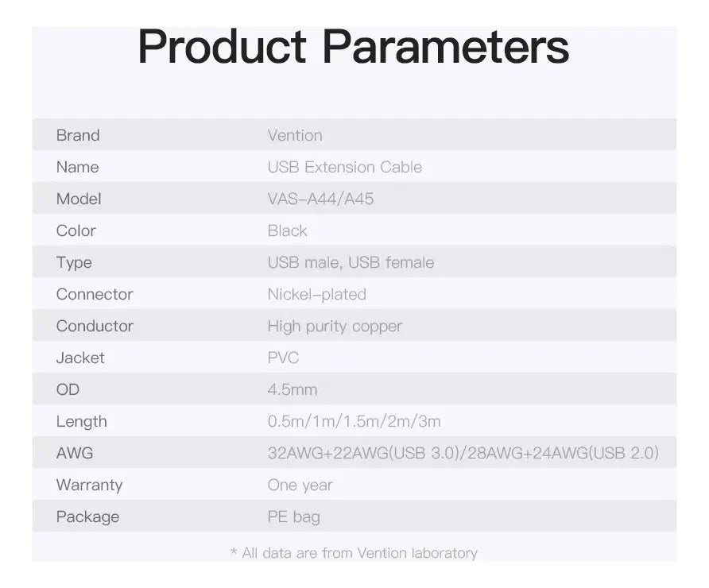This screenshot has width=709, height=588.
Task: Click the PE bag package value
Action: pos(294,516)
